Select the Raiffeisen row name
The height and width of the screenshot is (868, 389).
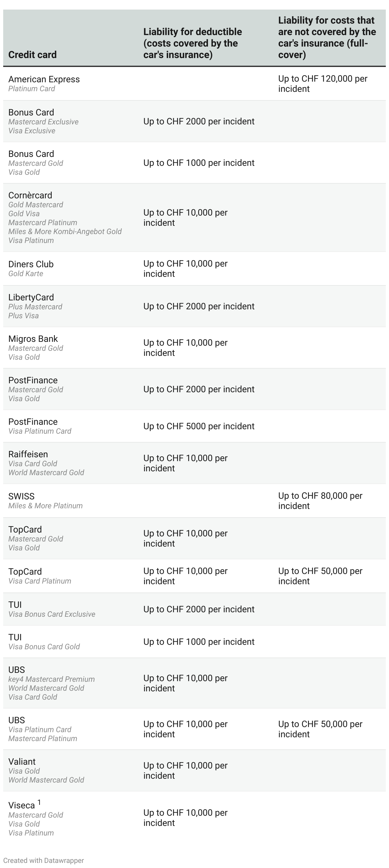28,454
